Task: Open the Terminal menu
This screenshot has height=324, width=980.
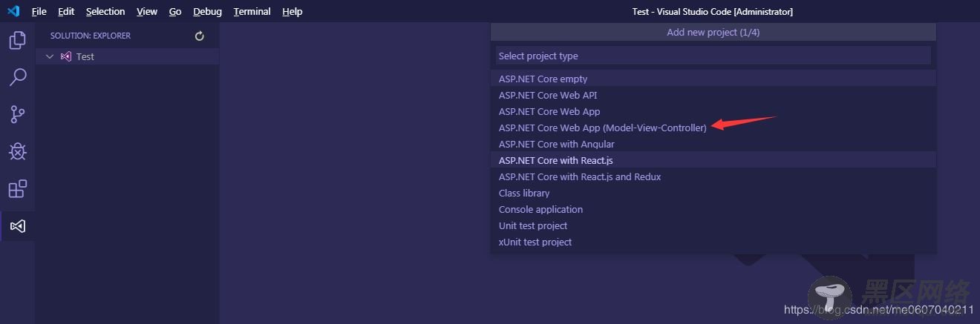Action: coord(252,11)
